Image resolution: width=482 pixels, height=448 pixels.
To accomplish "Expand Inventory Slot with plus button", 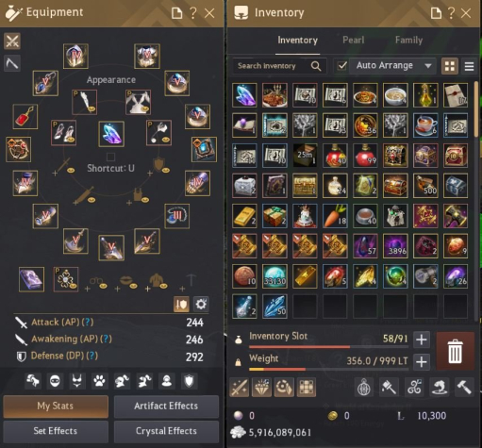I will click(x=422, y=340).
